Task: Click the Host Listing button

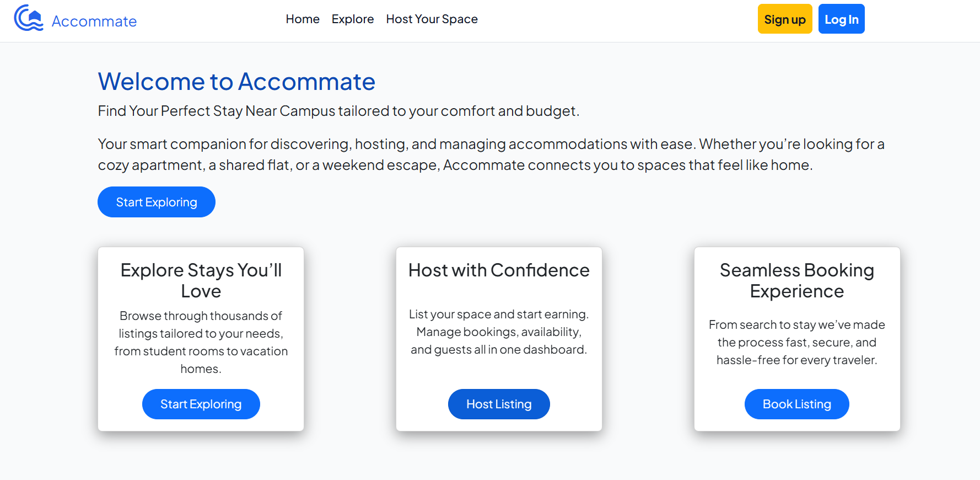Action: click(x=499, y=404)
